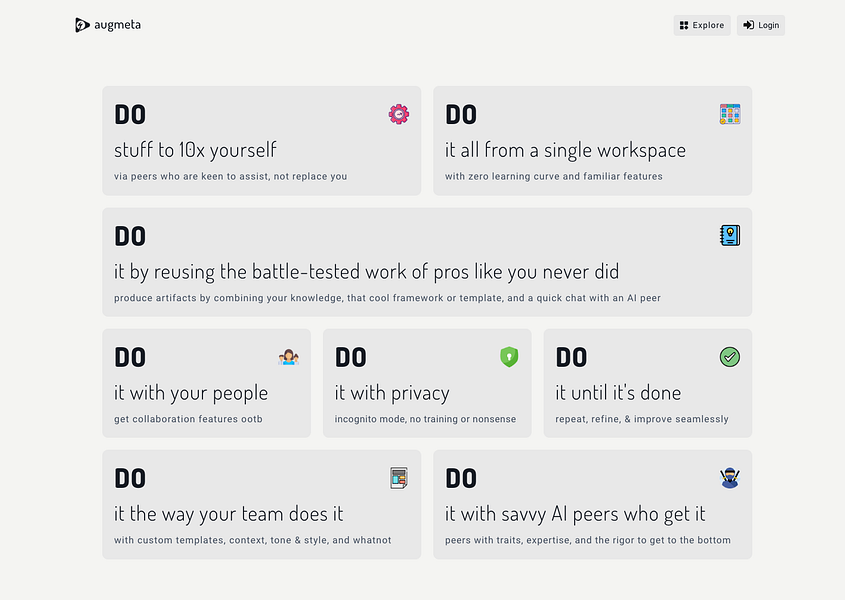Click the green privacy shield icon
This screenshot has width=845, height=600.
click(x=509, y=357)
